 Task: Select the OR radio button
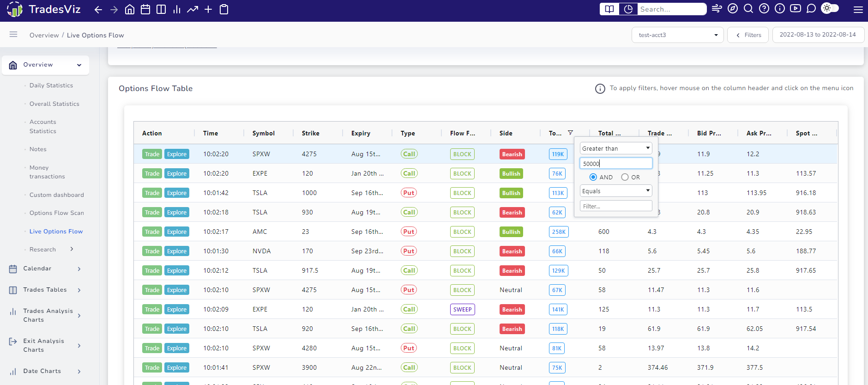tap(625, 177)
